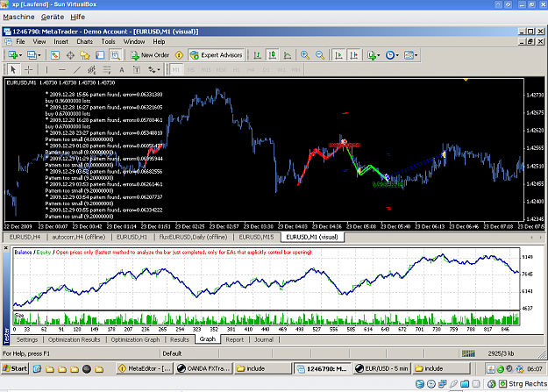Toggle the Expert Advisors button
548x392 pixels.
[217, 55]
